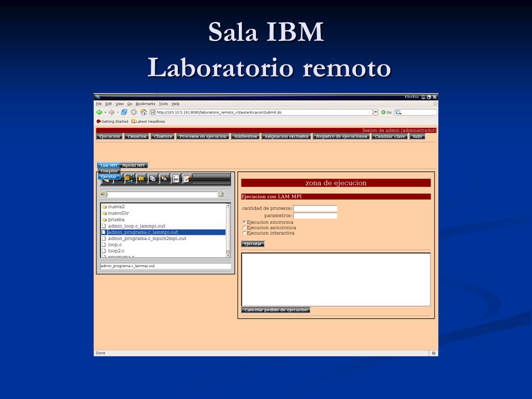Open the View menu
532x399 pixels.
point(120,104)
